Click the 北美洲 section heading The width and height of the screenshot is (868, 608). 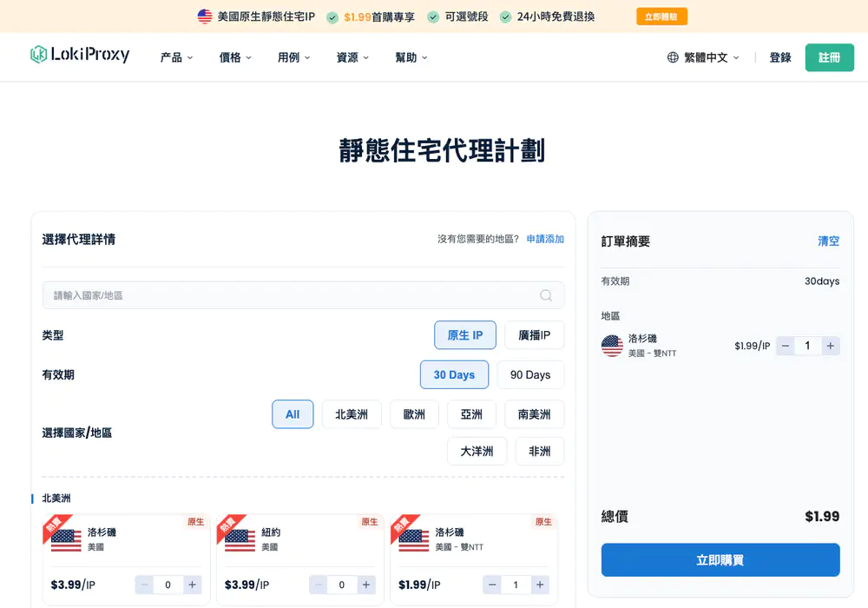[56, 499]
